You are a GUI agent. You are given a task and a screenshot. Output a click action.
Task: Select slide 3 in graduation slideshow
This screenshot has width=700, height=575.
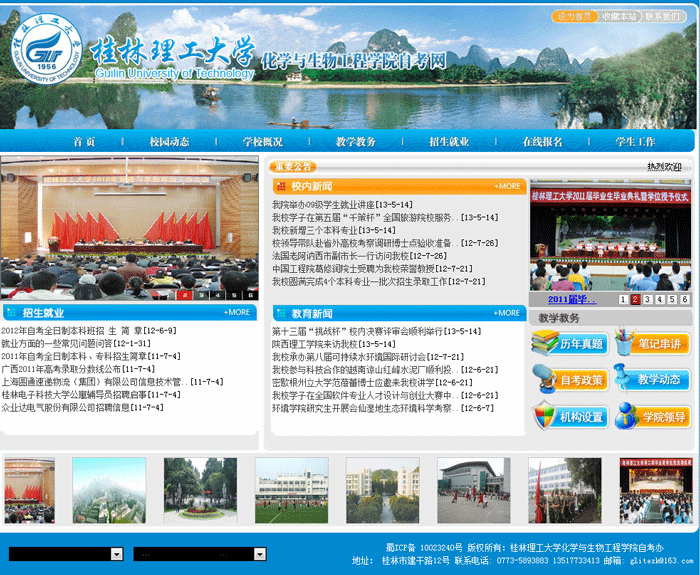[x=648, y=299]
